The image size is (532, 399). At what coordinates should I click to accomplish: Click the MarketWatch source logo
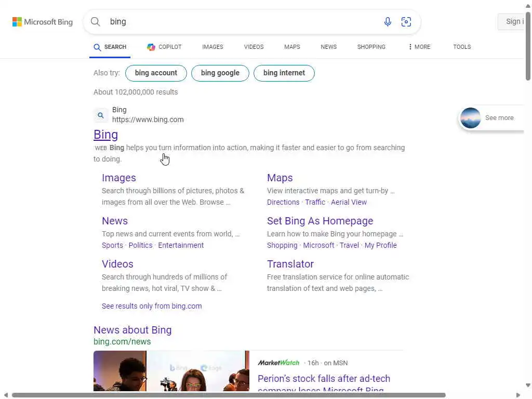278,363
